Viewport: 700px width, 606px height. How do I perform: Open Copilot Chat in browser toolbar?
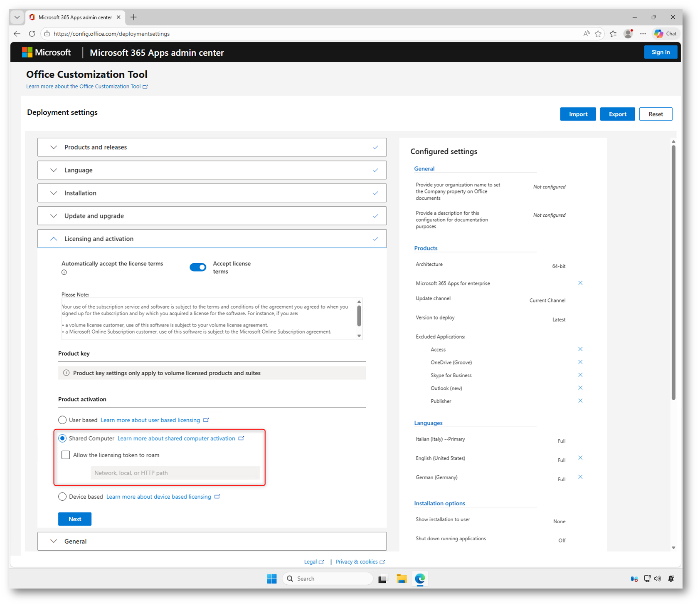tap(665, 34)
